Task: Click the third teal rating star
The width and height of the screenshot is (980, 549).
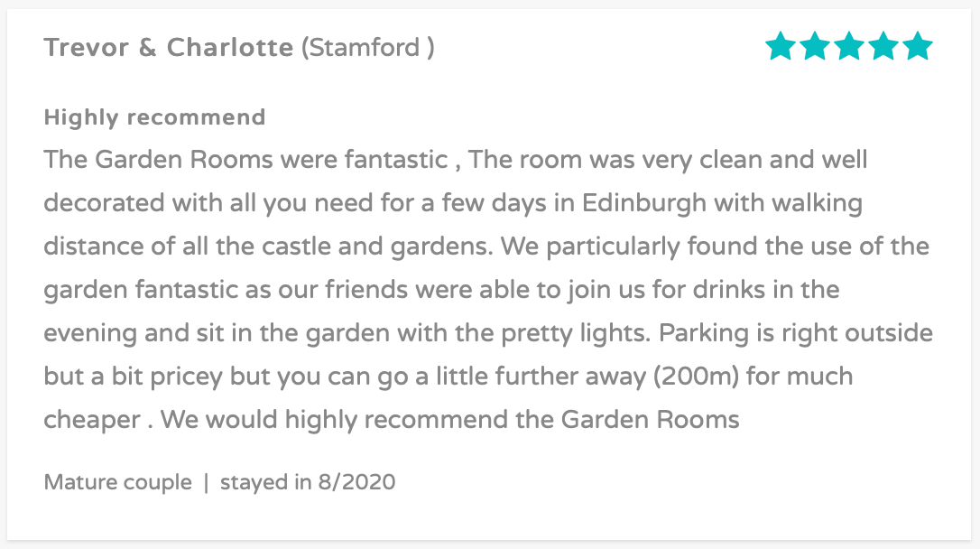Action: (849, 46)
